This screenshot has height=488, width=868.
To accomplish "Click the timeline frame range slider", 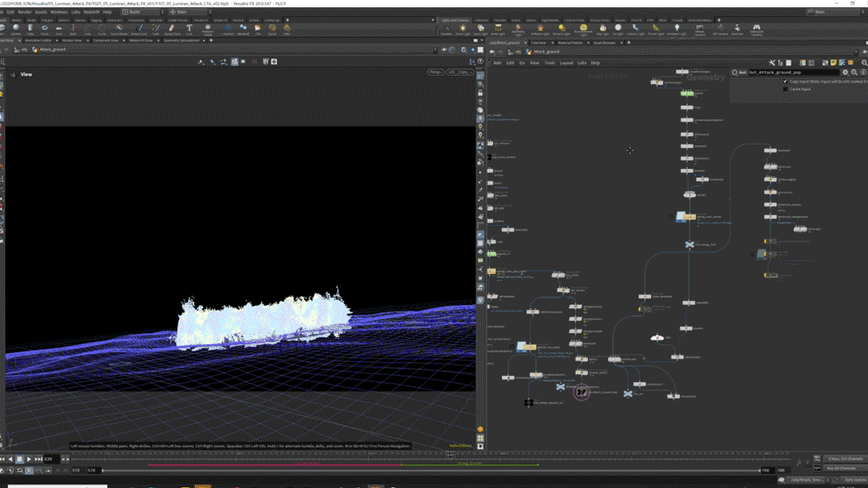I will (x=429, y=470).
